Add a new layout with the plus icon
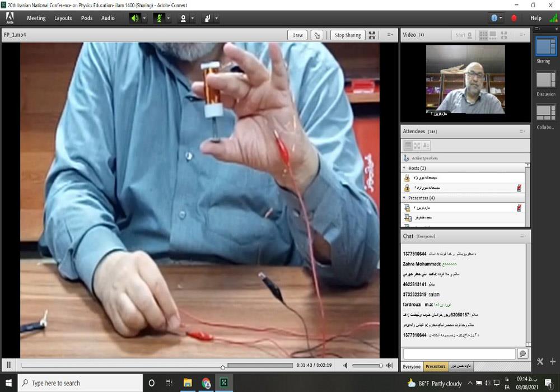Screen dimensions: 560x392 (553, 362)
